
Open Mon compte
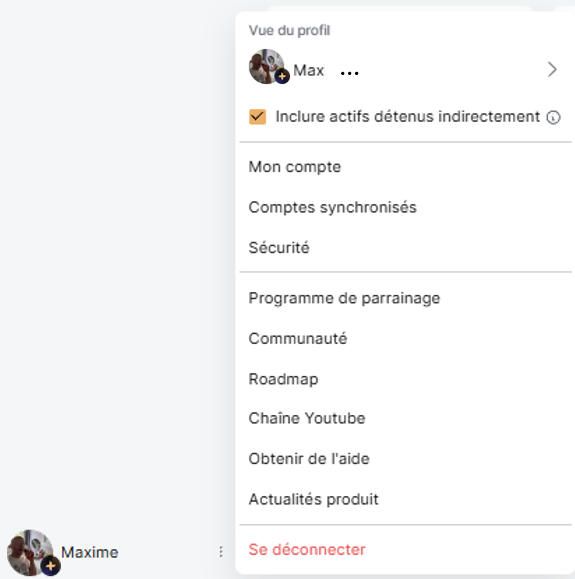tap(295, 167)
